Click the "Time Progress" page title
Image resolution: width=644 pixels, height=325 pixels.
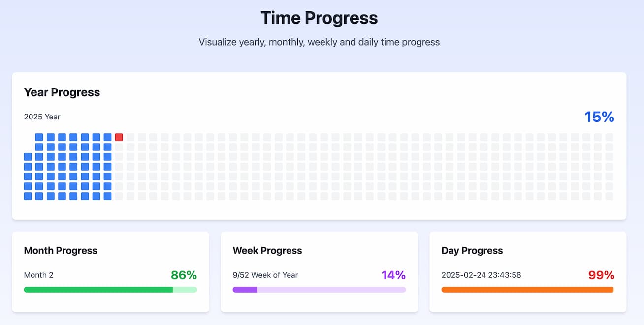(319, 18)
